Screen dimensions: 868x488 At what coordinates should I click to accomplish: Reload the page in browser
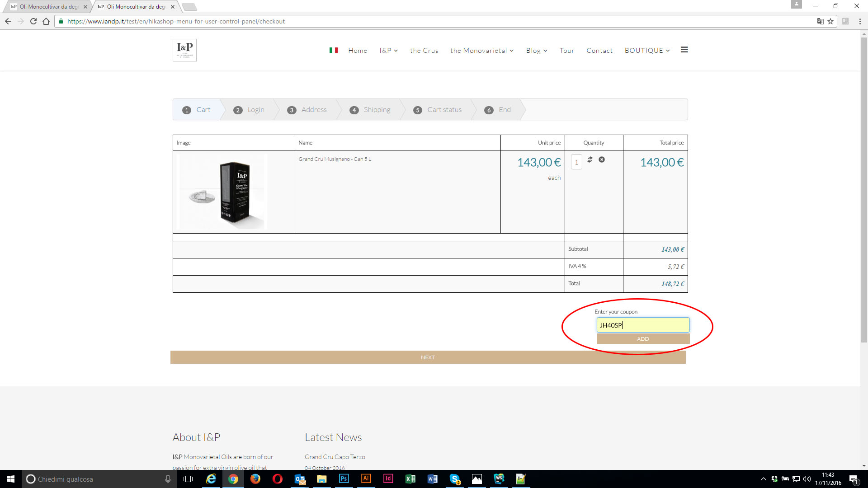click(33, 21)
